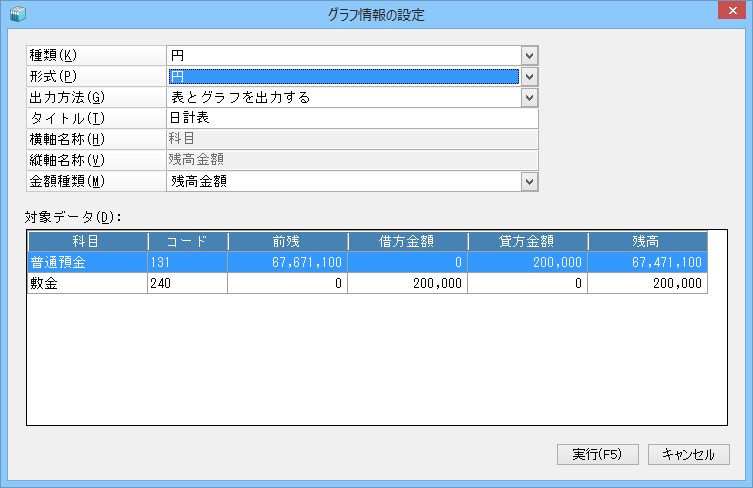Click the コード column header
The width and height of the screenshot is (753, 488).
coord(187,241)
